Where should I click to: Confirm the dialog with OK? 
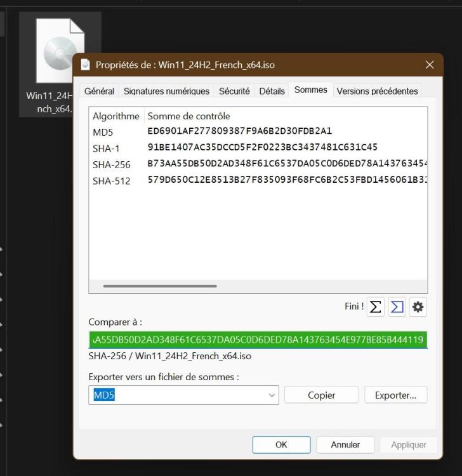(x=281, y=445)
